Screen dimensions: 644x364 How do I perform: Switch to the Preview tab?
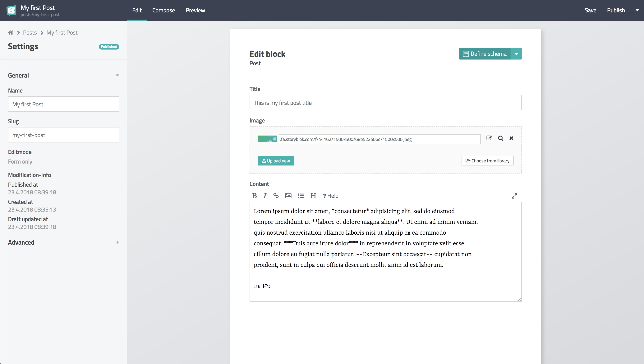pyautogui.click(x=195, y=10)
